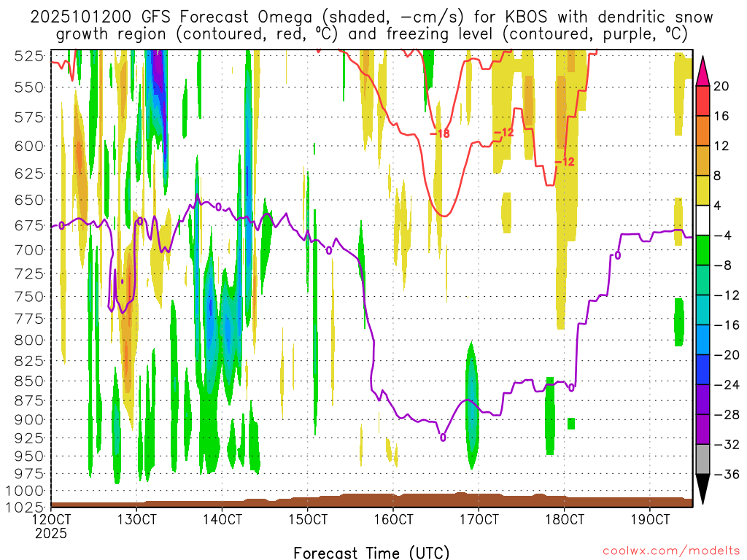This screenshot has width=747, height=560.
Task: Click the 900 pressure axis label
Action: [29, 420]
